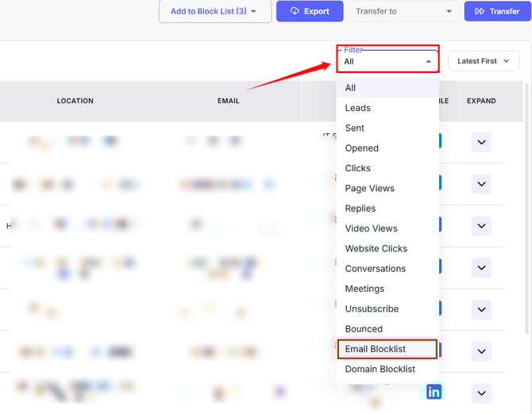Choose Leads from the filter list
This screenshot has height=414, width=532.
point(357,108)
